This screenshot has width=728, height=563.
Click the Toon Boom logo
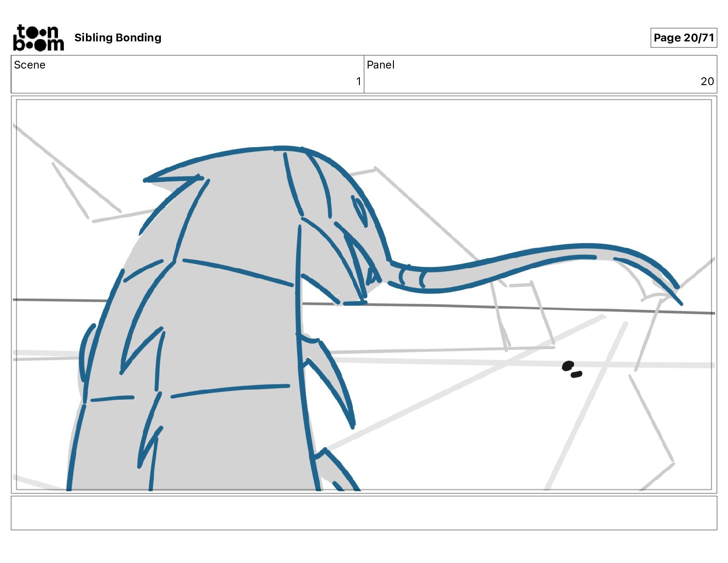[x=39, y=38]
